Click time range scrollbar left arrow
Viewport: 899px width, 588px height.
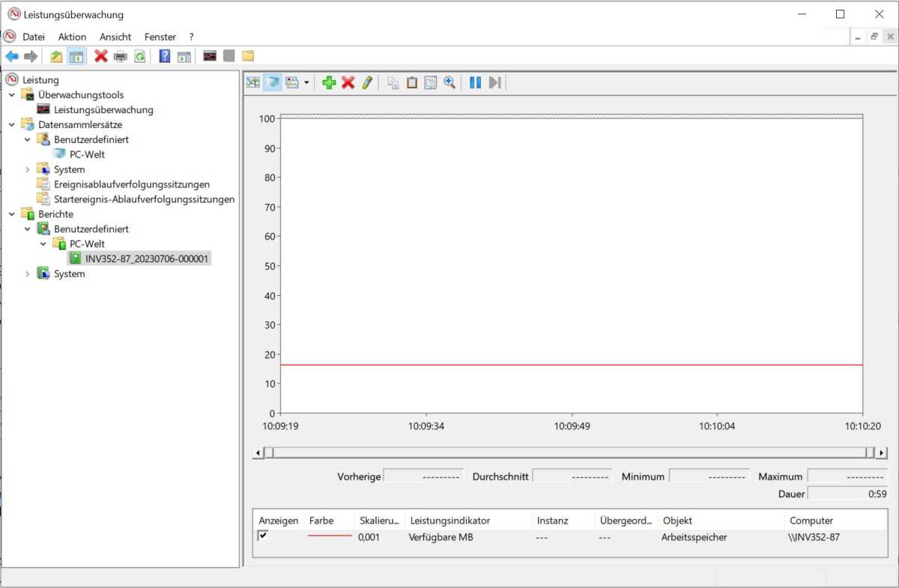[258, 452]
